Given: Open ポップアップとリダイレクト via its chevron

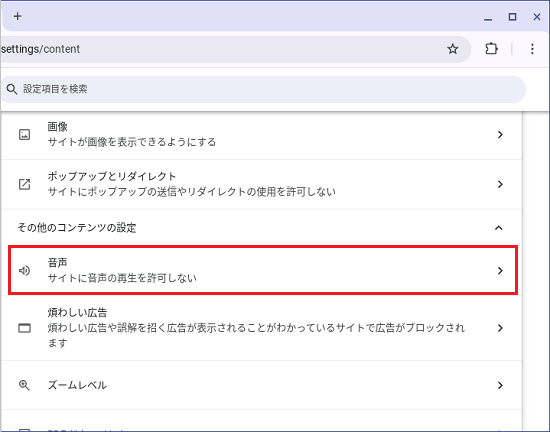Looking at the screenshot, I should coord(500,184).
